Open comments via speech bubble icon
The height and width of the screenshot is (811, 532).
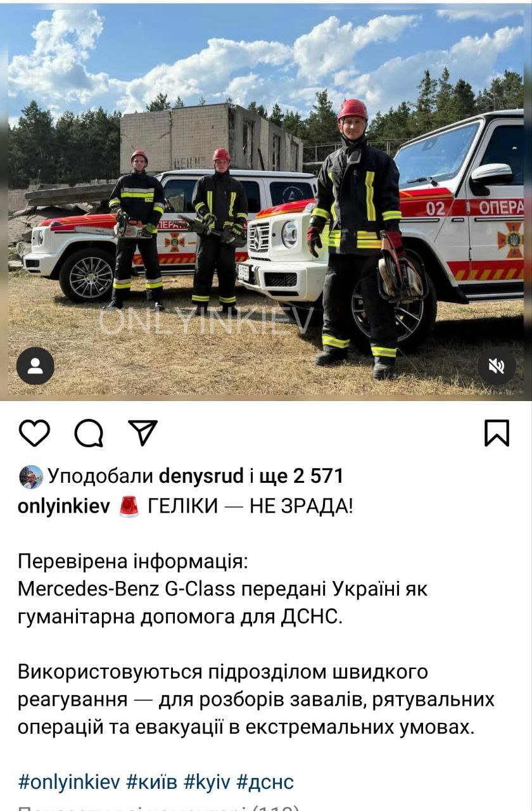[89, 433]
